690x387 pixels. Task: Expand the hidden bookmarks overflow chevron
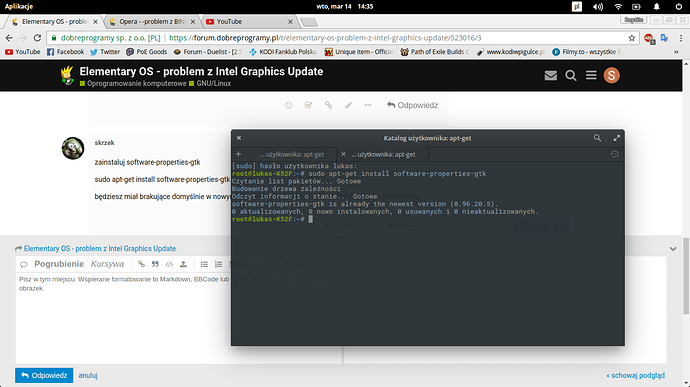coord(676,52)
